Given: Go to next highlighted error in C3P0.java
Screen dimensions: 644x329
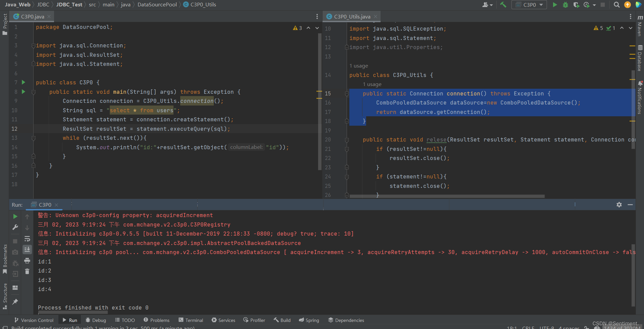Looking at the screenshot, I should click(x=317, y=28).
